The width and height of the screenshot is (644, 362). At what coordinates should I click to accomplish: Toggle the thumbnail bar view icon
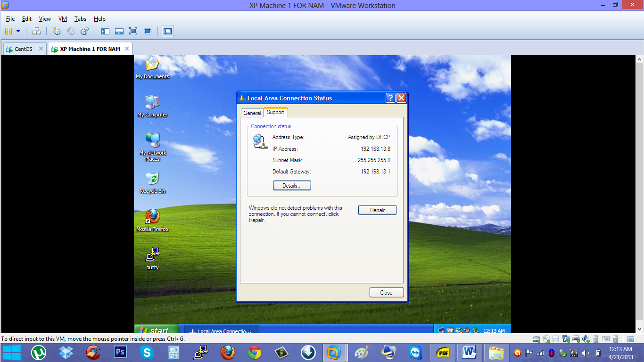pos(119,31)
